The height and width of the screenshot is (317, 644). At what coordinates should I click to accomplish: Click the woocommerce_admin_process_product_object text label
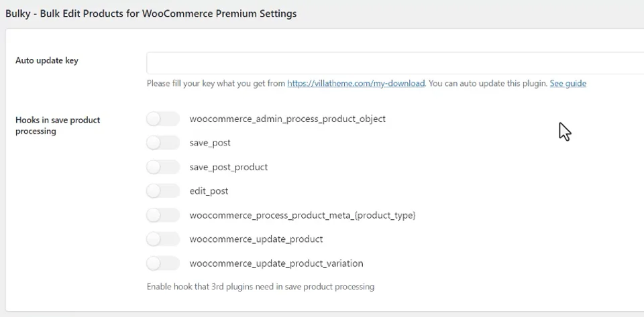coord(288,119)
